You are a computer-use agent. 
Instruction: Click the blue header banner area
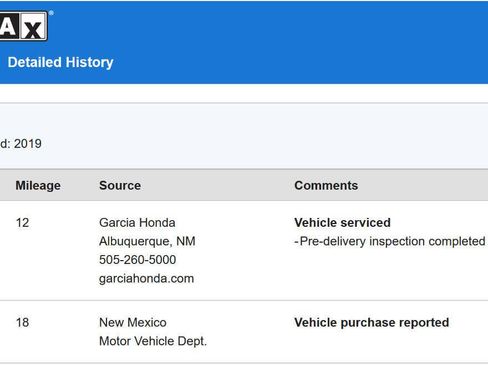click(x=244, y=42)
